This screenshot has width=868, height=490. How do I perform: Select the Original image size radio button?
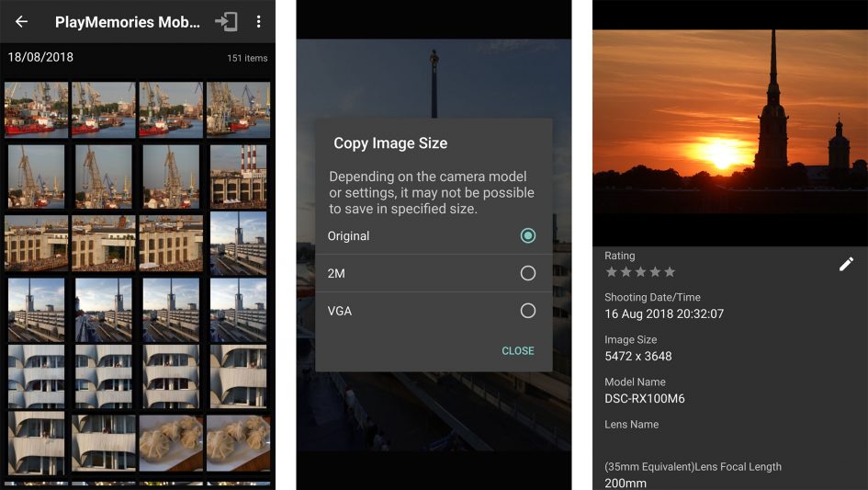click(x=527, y=235)
